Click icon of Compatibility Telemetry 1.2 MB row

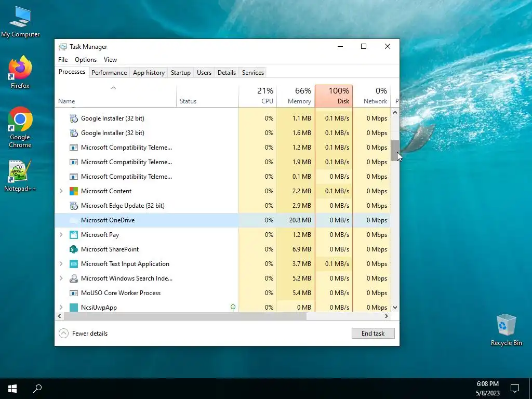pyautogui.click(x=74, y=148)
